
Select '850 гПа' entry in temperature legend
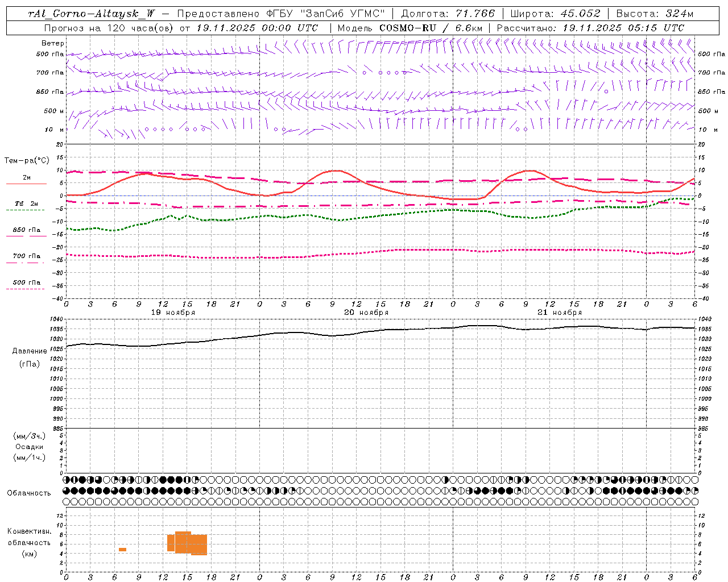pyautogui.click(x=27, y=230)
